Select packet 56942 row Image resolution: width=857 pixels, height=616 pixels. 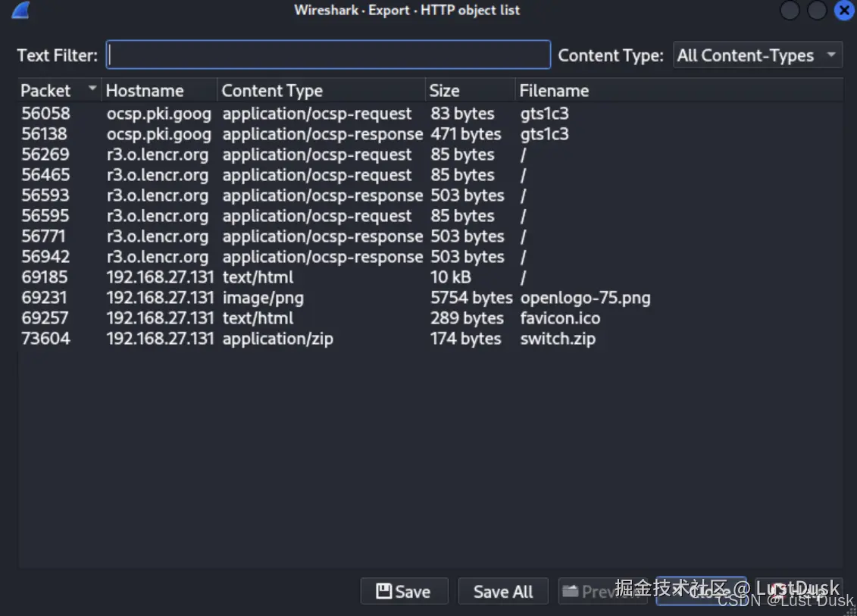coord(430,257)
